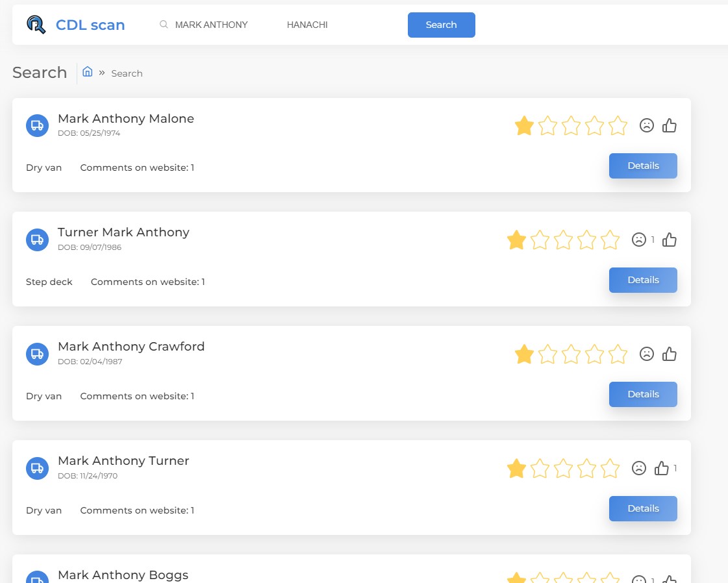The height and width of the screenshot is (583, 728).
Task: Click thumbs up for Turner Mark Anthony
Action: click(x=670, y=240)
